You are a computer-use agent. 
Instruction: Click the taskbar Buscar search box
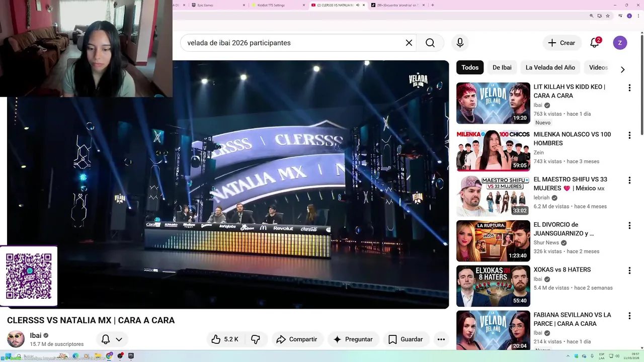(41, 356)
